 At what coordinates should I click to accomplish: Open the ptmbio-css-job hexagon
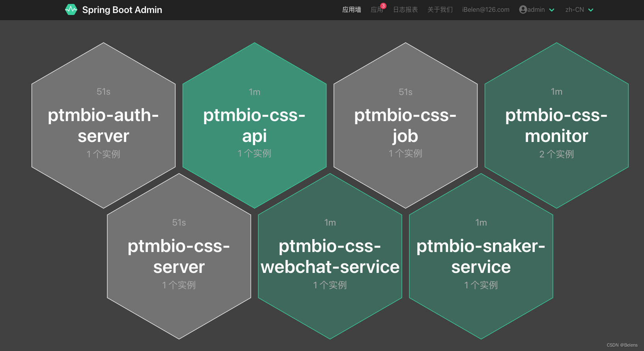tap(405, 125)
